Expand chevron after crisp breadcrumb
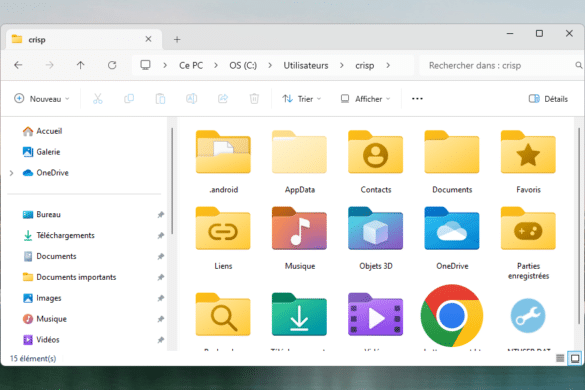 pos(388,65)
